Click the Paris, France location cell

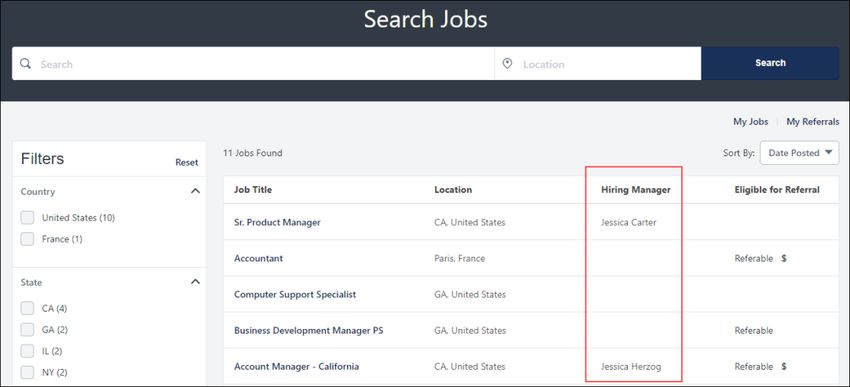(459, 259)
